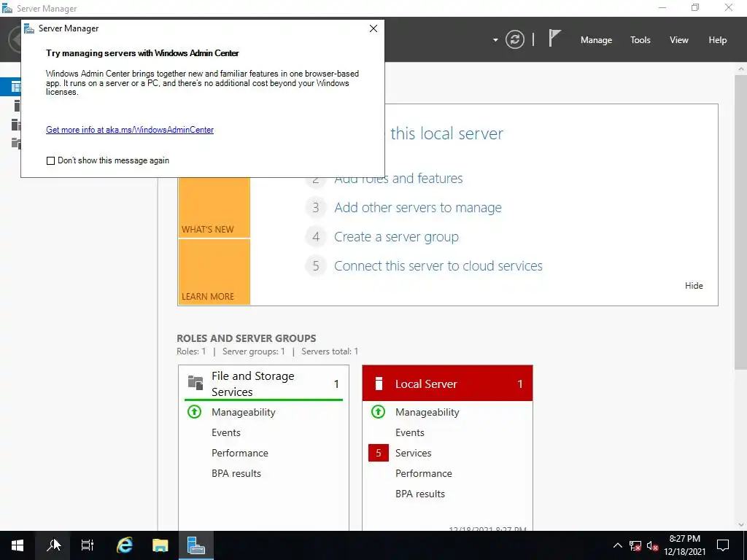
Task: Click the back navigation arrow in header
Action: [x=15, y=39]
